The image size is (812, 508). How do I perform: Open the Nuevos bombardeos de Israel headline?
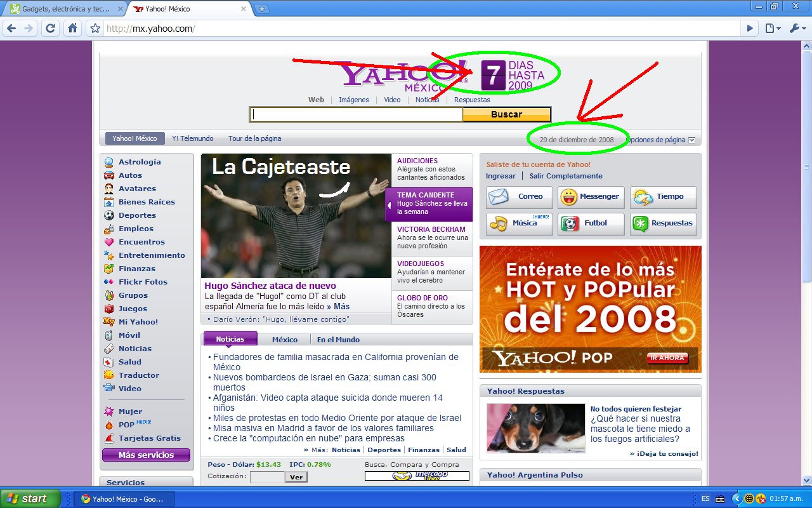(324, 382)
